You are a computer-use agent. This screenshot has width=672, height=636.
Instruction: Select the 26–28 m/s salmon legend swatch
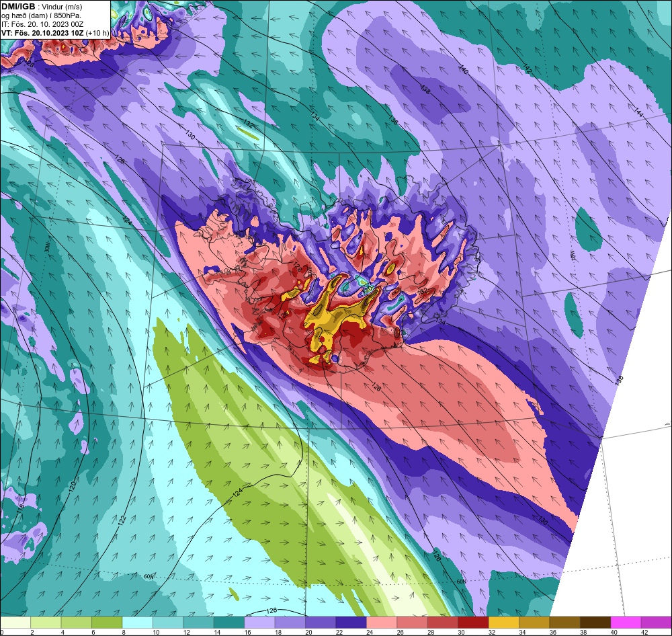coord(413,623)
